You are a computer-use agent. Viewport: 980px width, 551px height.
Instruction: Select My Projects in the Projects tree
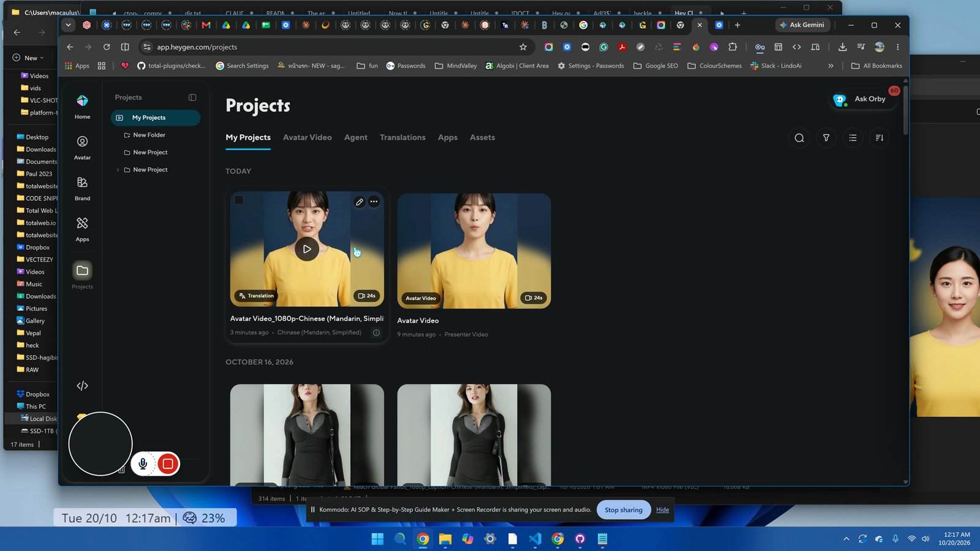[156, 118]
